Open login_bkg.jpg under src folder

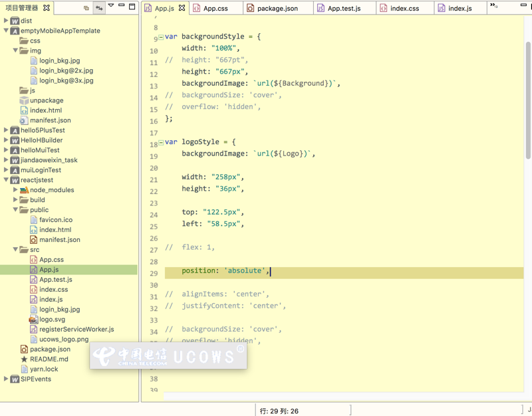coord(60,310)
